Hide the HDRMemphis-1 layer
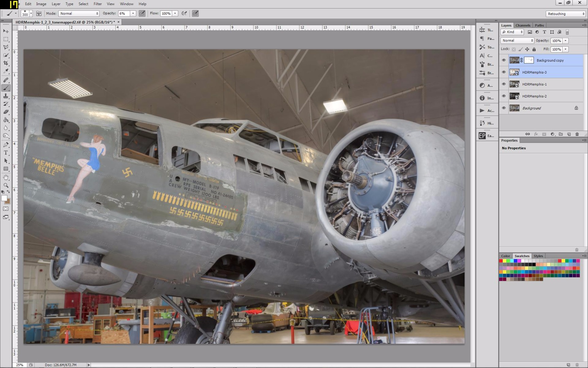This screenshot has height=368, width=588. pos(504,84)
